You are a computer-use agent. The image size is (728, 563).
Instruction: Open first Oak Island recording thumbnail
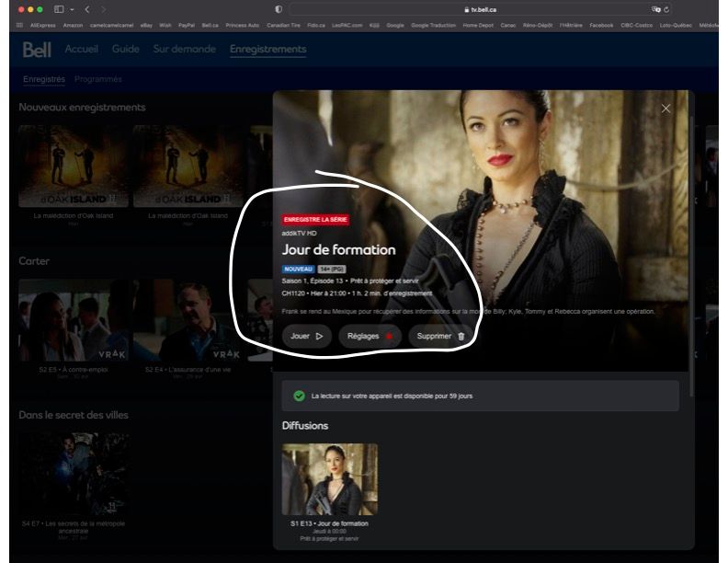tap(74, 167)
